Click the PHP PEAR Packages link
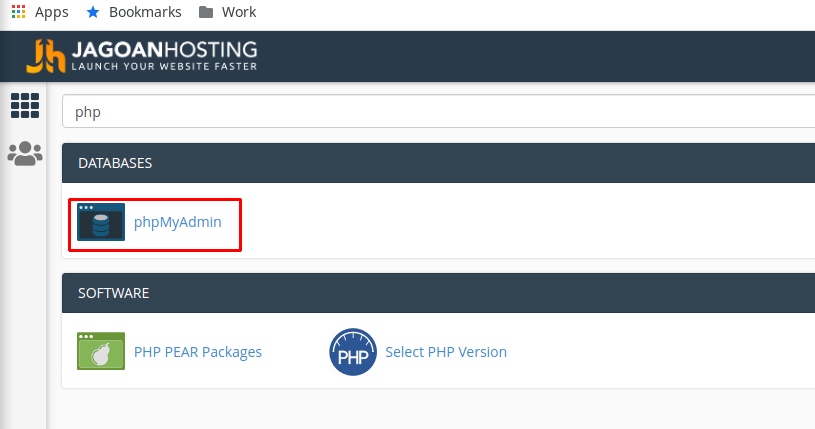The width and height of the screenshot is (815, 429). click(x=198, y=352)
